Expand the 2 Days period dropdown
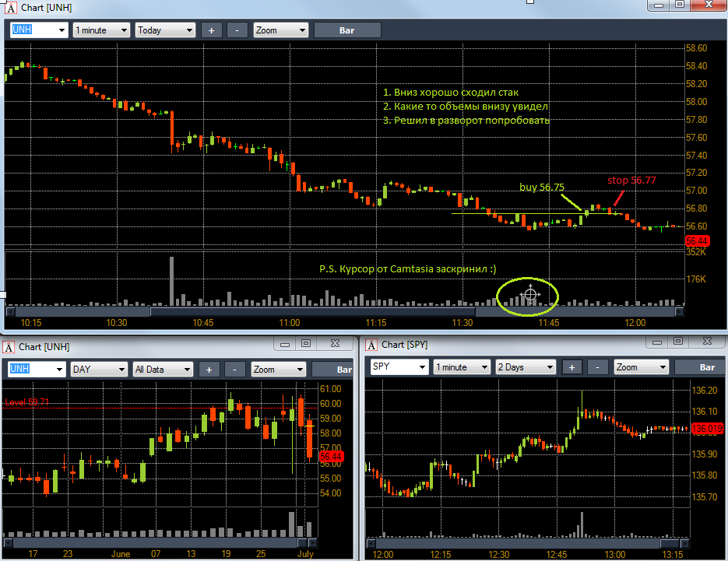Screen dimensions: 728x561 tap(526, 367)
